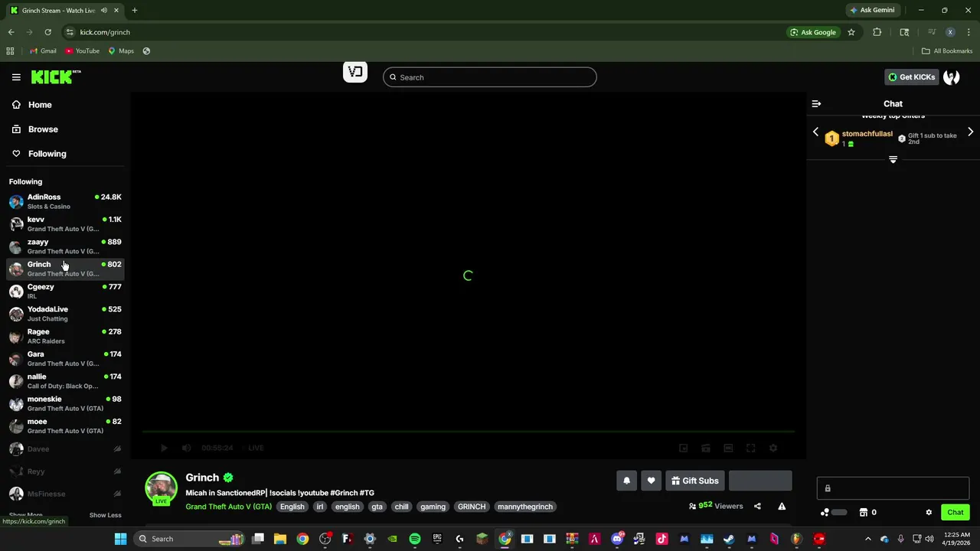Open the All Bookmarks folder

(947, 51)
